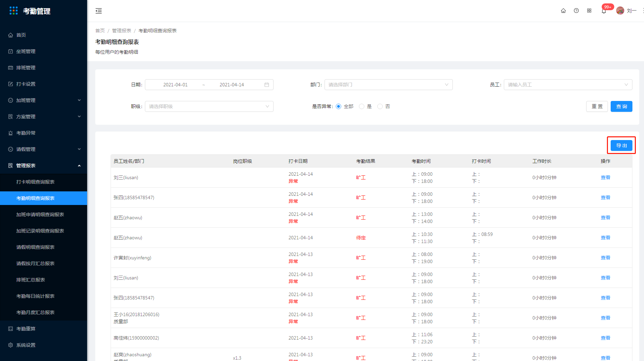Click the 考勤重算 calculator icon

tap(11, 329)
